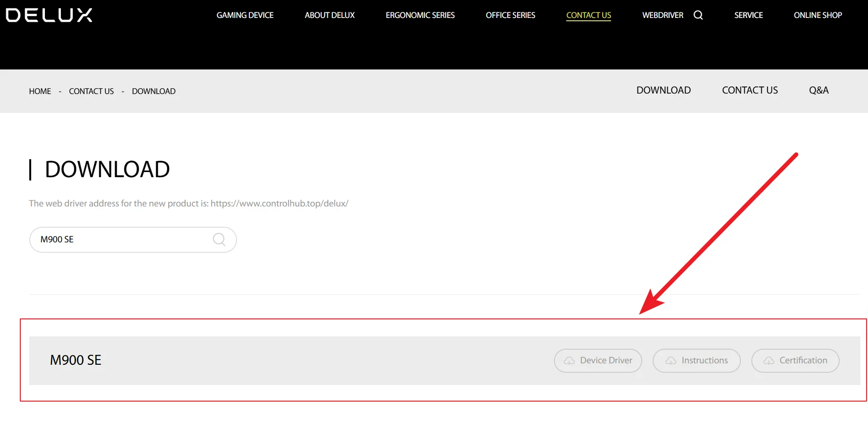The width and height of the screenshot is (868, 429).
Task: Open the ERGONOMIC SERIES menu
Action: (x=420, y=15)
